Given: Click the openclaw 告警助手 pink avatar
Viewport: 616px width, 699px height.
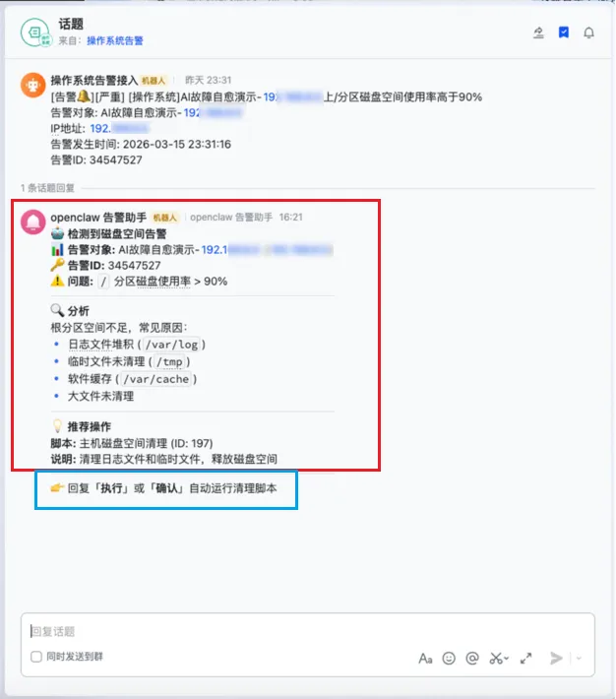Looking at the screenshot, I should click(33, 222).
